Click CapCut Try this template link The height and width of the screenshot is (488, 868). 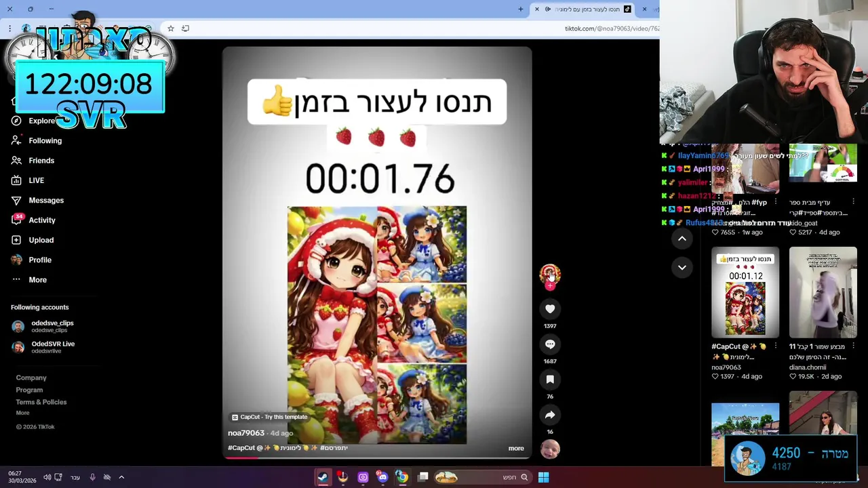[x=269, y=417]
